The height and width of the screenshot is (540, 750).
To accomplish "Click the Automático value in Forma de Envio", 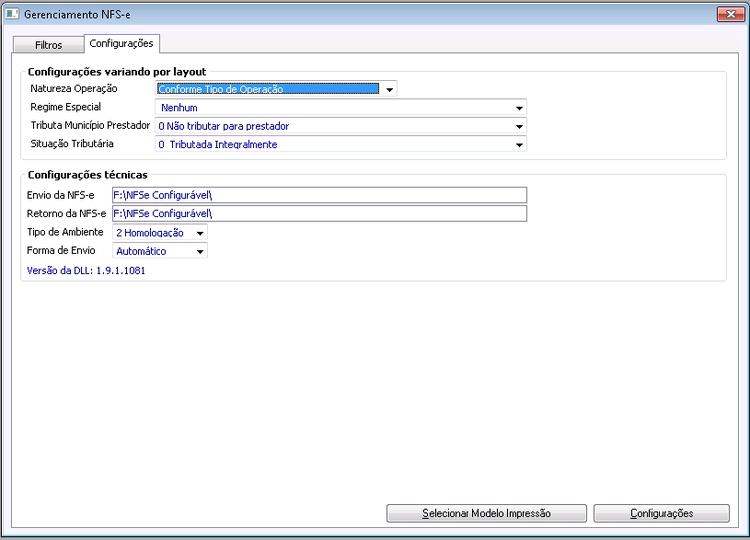I will pyautogui.click(x=141, y=251).
